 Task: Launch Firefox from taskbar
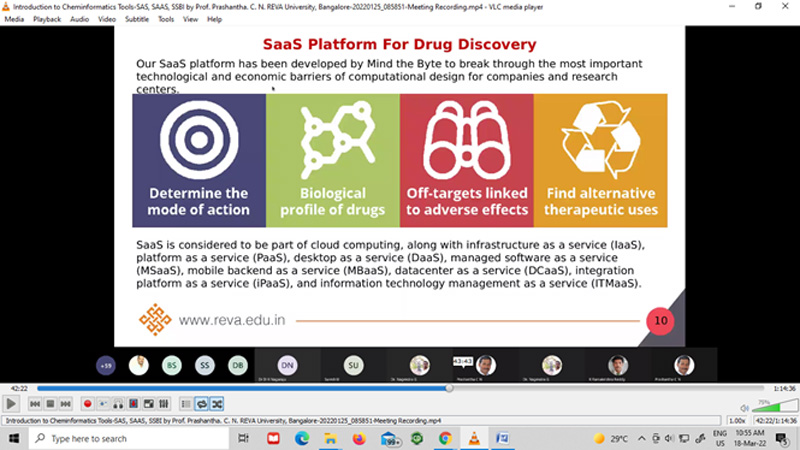click(x=359, y=439)
